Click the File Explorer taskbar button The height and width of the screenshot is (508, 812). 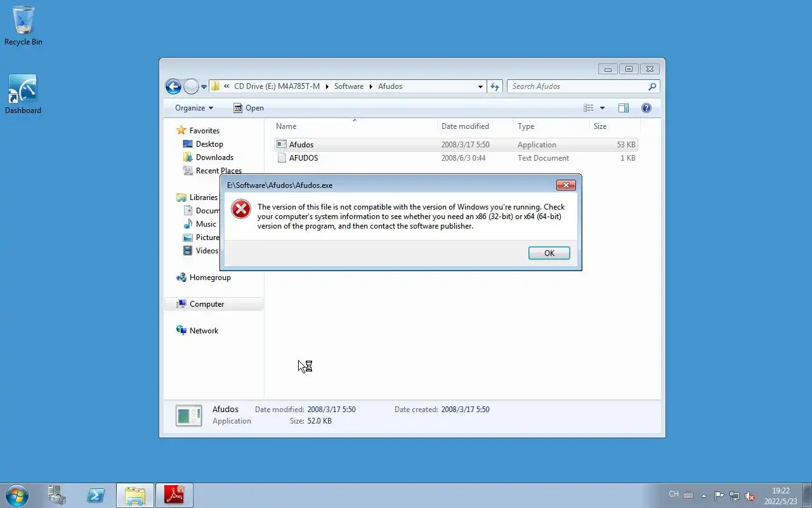(135, 495)
